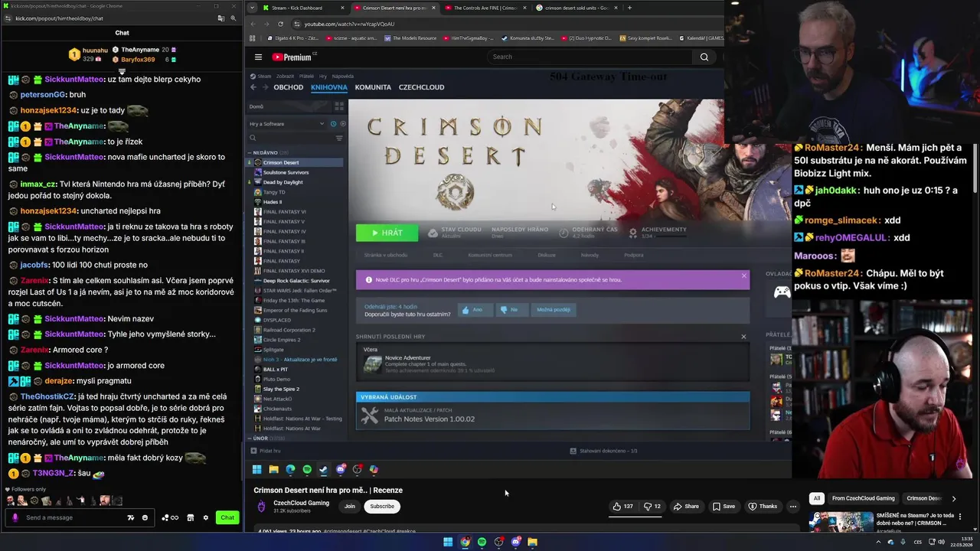The width and height of the screenshot is (980, 551).
Task: Select Crimson Desert in Steam library list
Action: 297,162
